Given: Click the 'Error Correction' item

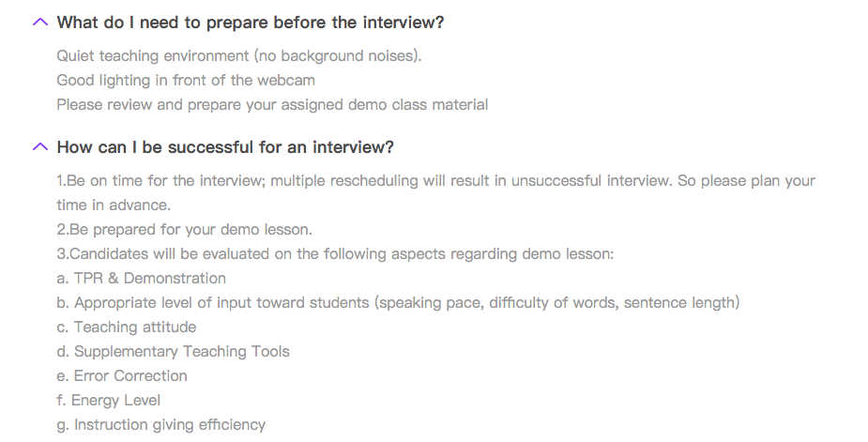Looking at the screenshot, I should (x=122, y=375).
